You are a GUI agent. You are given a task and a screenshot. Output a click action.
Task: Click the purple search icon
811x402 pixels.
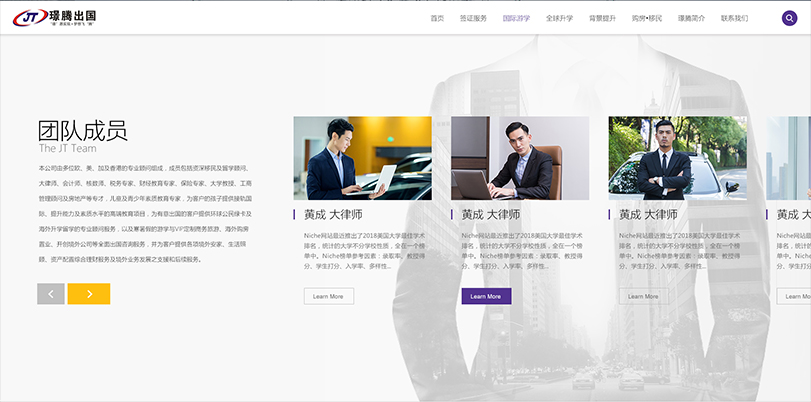(x=789, y=18)
